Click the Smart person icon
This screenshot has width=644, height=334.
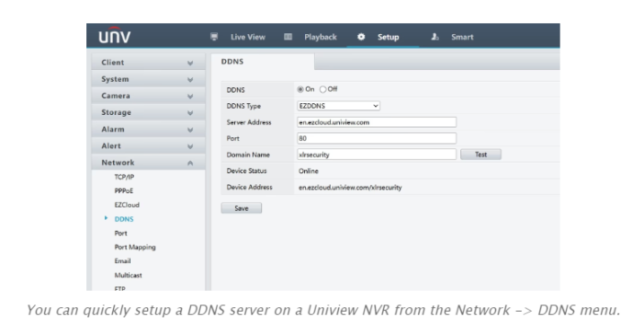434,37
